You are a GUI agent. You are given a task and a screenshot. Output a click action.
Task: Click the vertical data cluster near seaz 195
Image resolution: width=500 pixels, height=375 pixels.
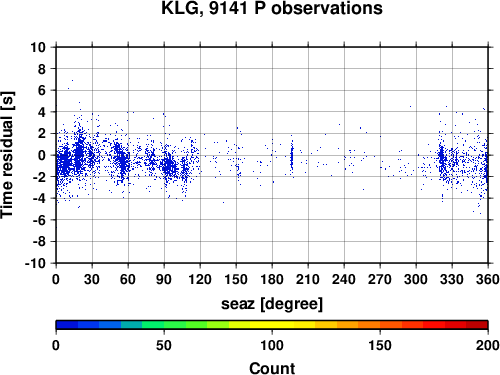[x=292, y=157]
